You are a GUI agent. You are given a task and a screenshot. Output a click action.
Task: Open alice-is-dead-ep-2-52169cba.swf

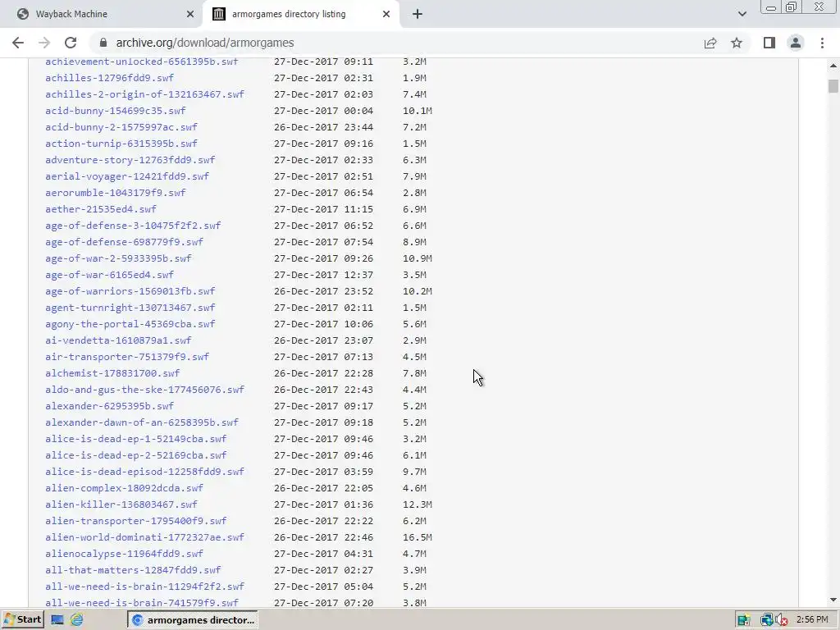coord(136,455)
